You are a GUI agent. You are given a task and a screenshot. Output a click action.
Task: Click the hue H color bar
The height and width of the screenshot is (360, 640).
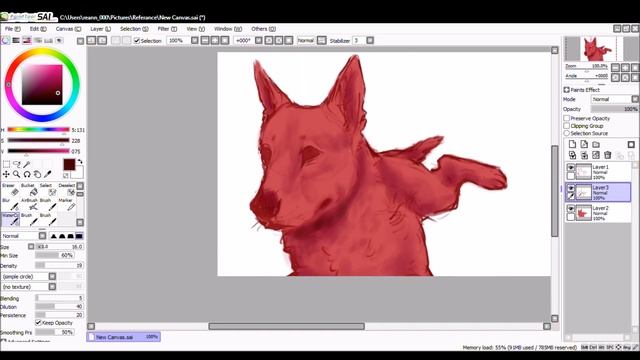click(38, 130)
